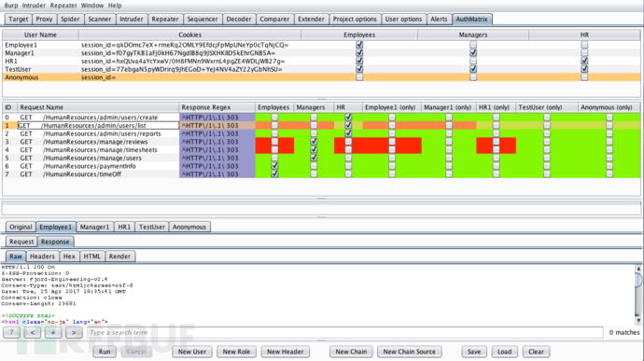Go to previous search match arrow
Screen dimensions: 644x361
[33, 333]
